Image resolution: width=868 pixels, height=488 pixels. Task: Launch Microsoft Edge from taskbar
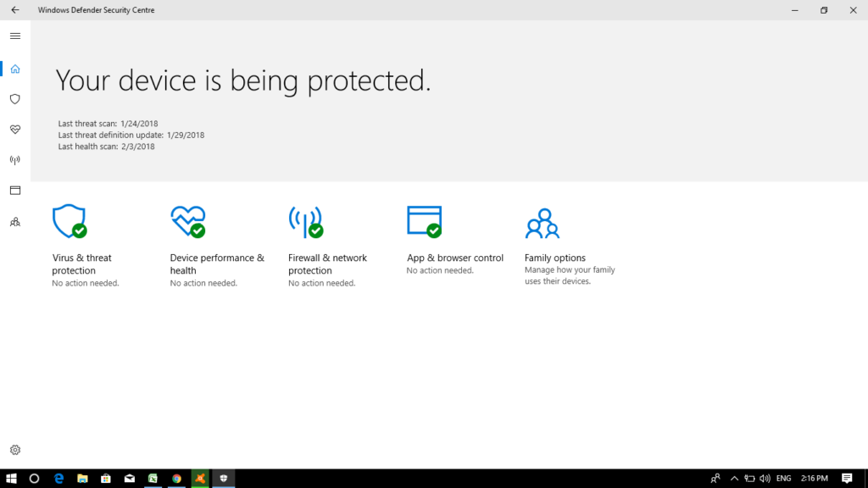tap(58, 479)
